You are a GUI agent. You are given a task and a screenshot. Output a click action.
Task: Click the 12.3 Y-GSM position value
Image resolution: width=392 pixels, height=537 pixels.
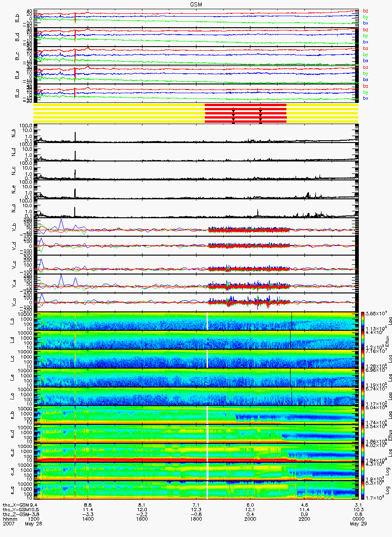pos(196,510)
